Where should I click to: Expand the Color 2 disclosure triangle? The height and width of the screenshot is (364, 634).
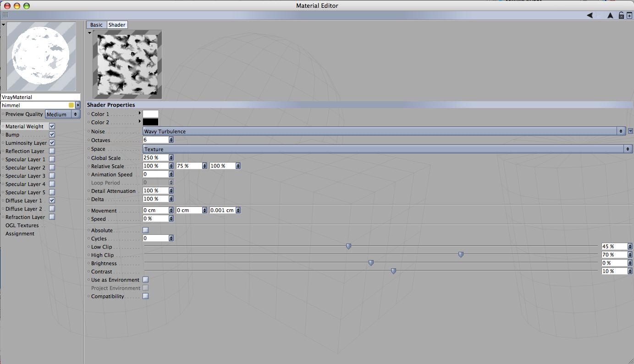tap(140, 121)
